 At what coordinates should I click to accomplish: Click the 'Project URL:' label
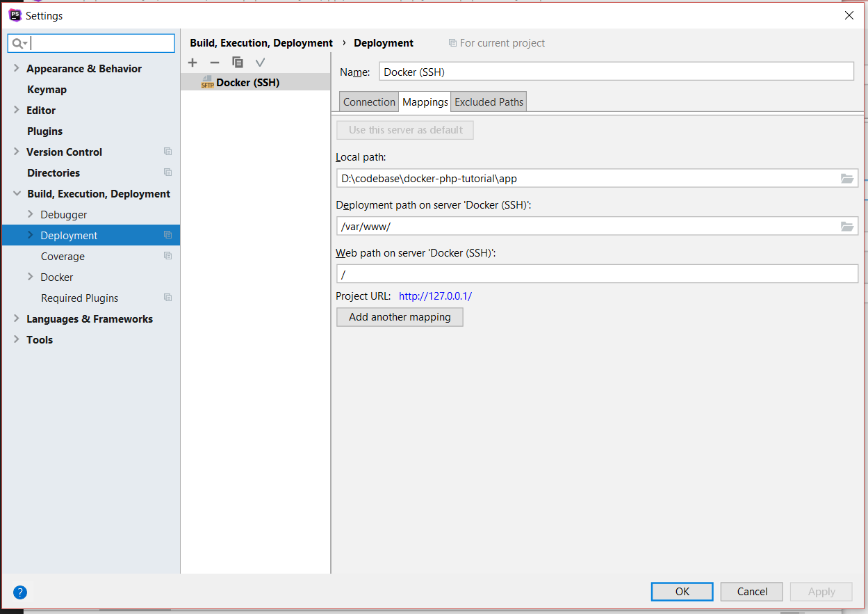click(x=363, y=296)
